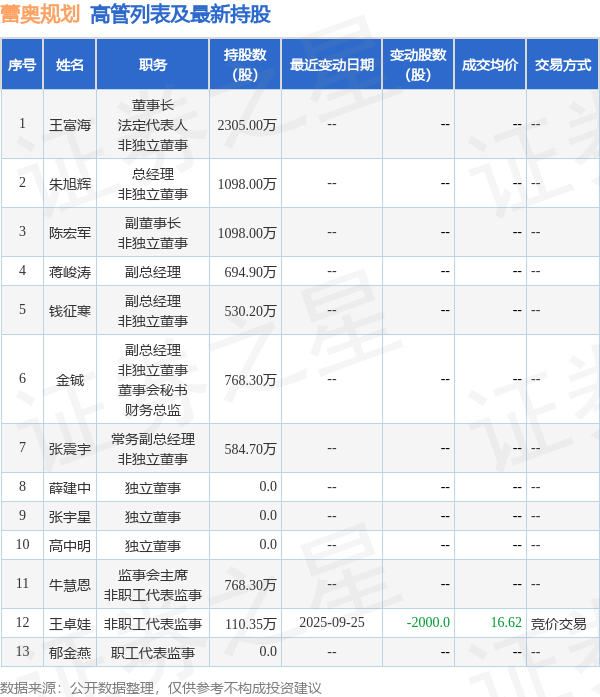
Task: Click the 成交均价 column header
Action: coord(490,65)
